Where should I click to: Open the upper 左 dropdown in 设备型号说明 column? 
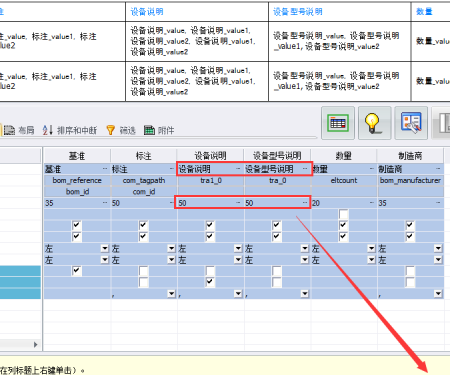coord(305,248)
